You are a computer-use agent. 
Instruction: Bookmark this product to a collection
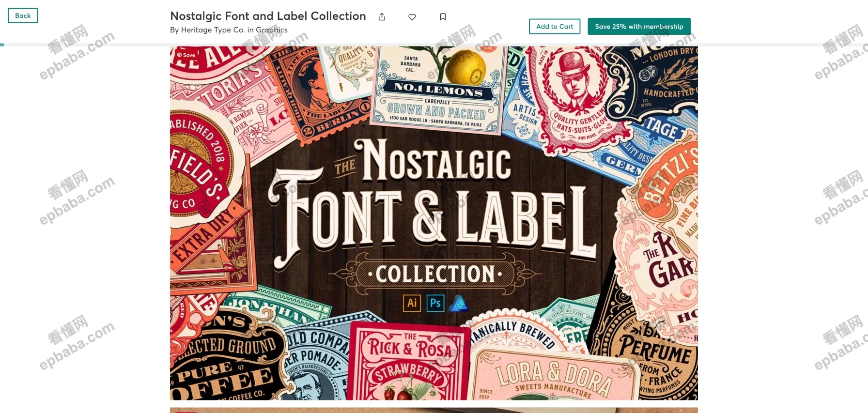point(443,17)
